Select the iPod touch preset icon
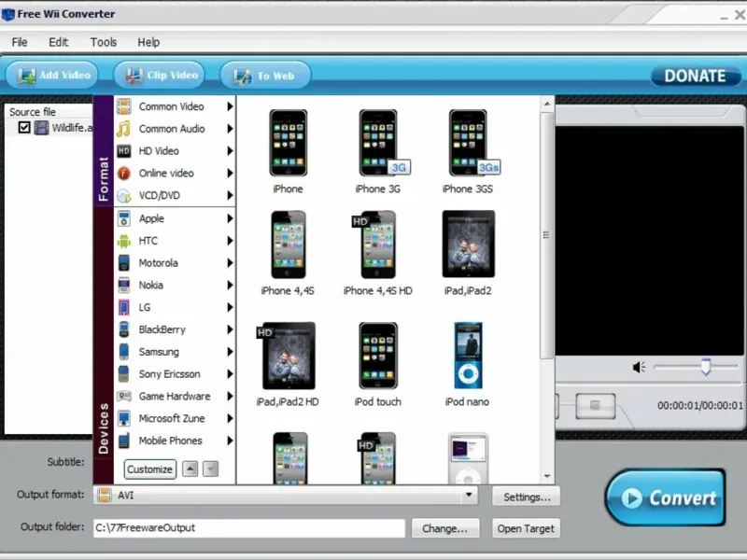747x560 pixels. (378, 356)
